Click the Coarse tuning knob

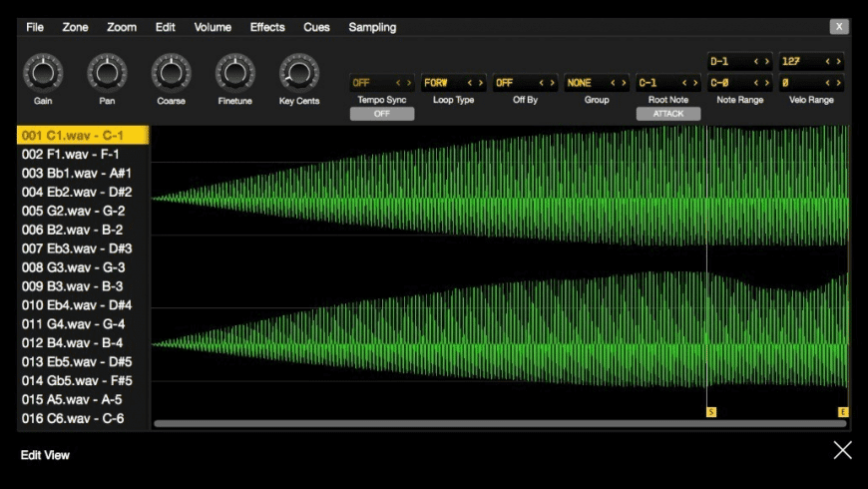(x=171, y=73)
